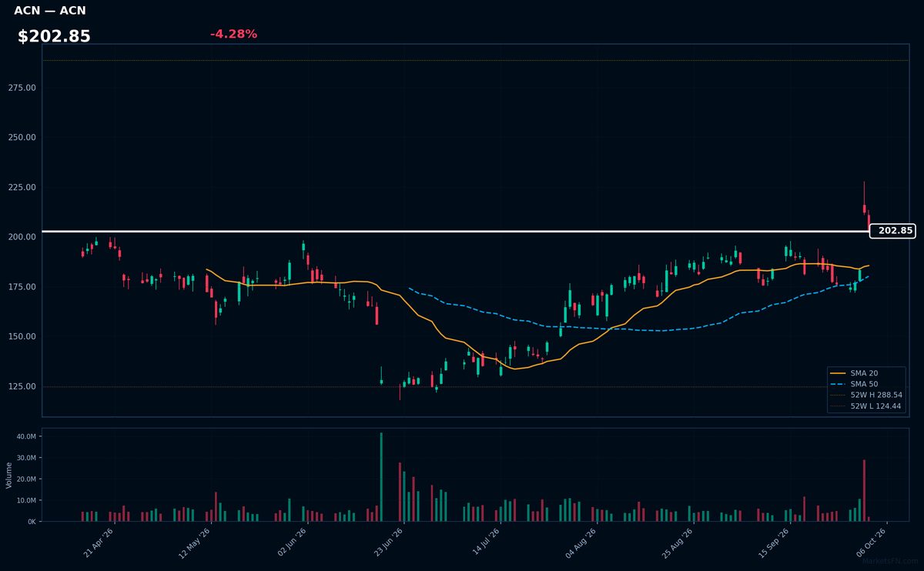
Task: Select the 52W H 288.54 legend entry
Action: pos(866,395)
